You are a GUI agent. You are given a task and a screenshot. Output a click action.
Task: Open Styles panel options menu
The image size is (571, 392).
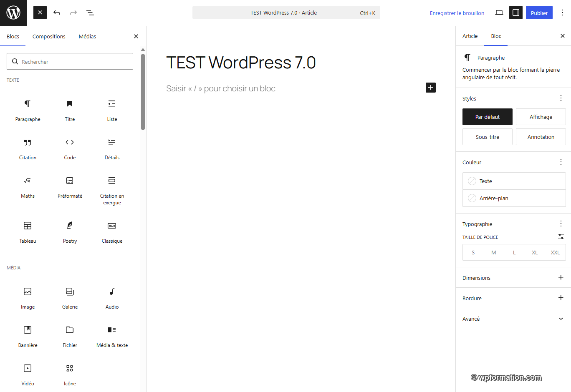(561, 98)
